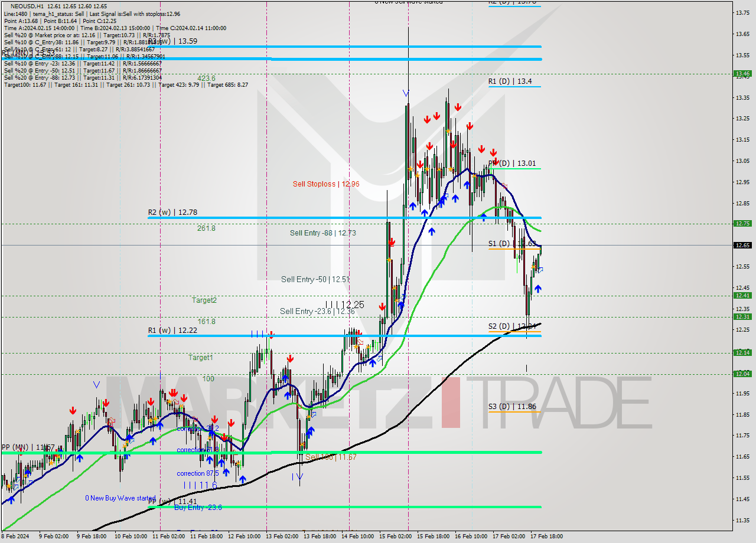Click the 'R1 (w) | 12.22' weekly resistance label

pyautogui.click(x=172, y=331)
